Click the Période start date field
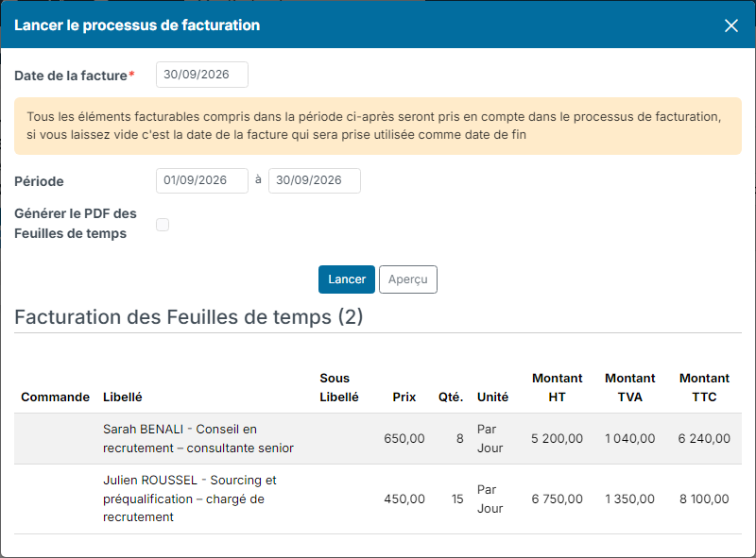Viewport: 756px width, 558px height. (202, 180)
